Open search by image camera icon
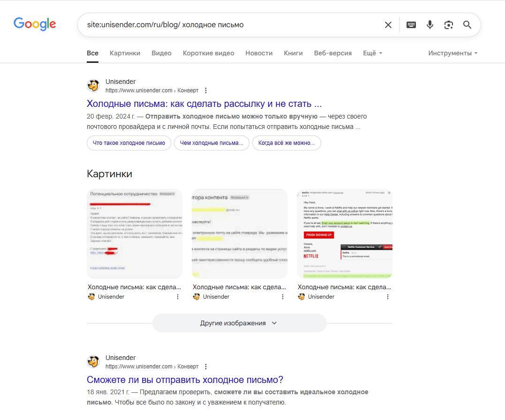Image resolution: width=505 pixels, height=420 pixels. pos(448,25)
